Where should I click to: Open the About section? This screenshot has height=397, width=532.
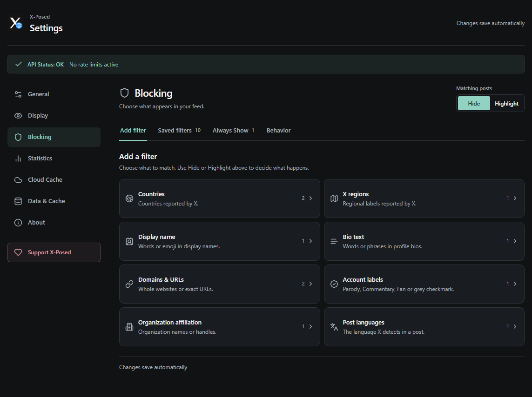54,222
